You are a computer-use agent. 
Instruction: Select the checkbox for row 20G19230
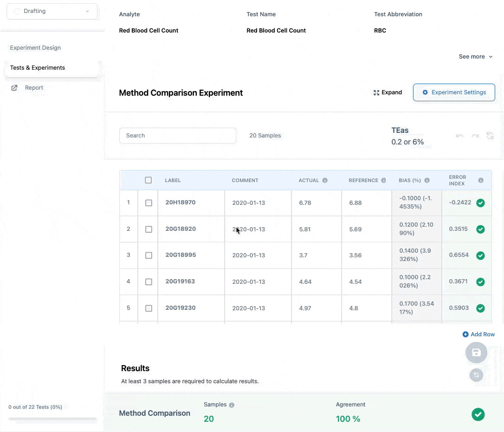[149, 308]
